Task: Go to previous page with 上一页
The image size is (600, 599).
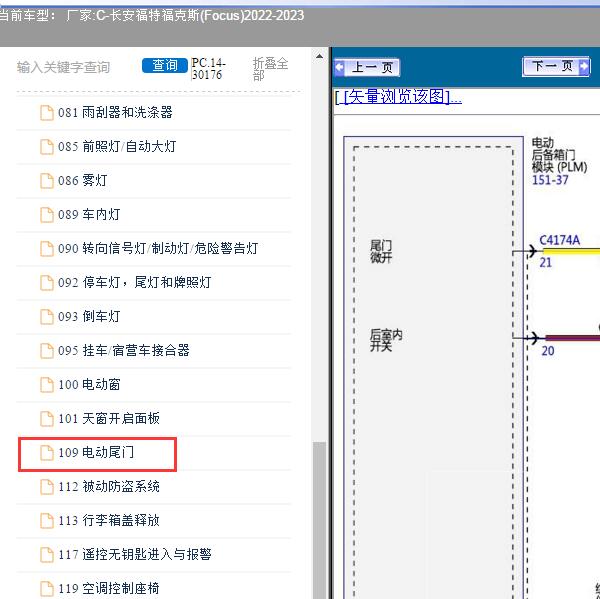Action: (367, 67)
